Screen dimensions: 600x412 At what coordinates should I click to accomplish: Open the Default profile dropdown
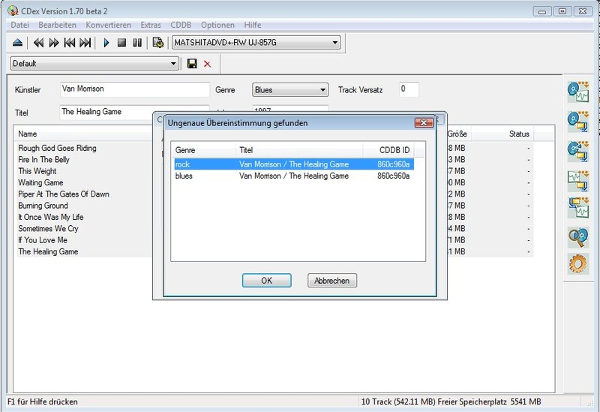(x=95, y=64)
